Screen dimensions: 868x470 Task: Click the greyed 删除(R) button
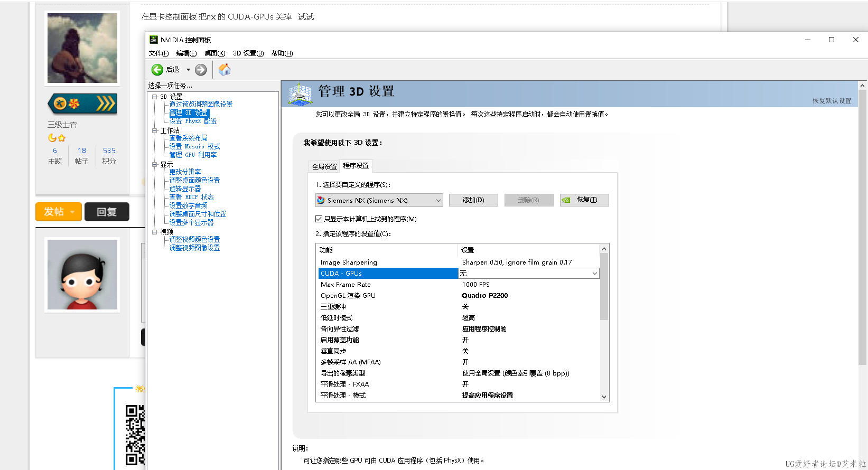click(x=529, y=200)
